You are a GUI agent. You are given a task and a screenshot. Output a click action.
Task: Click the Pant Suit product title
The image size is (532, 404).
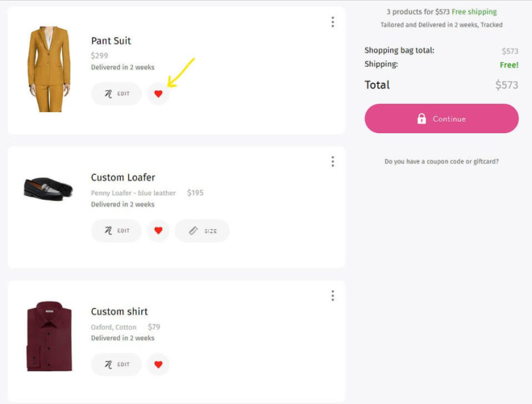111,41
